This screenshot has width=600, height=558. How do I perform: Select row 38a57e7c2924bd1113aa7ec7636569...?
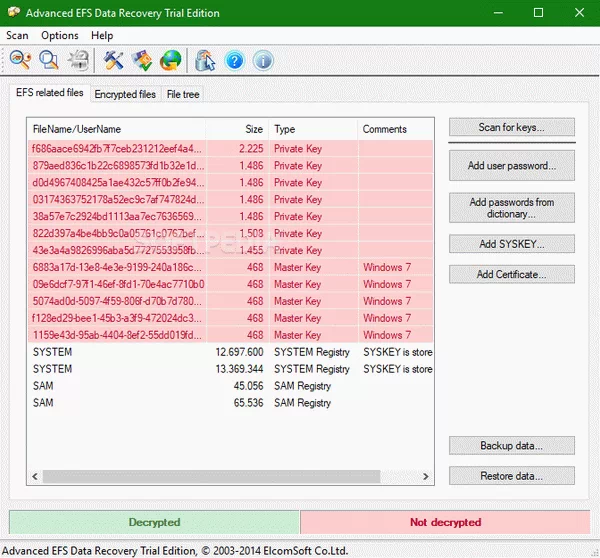coord(230,216)
